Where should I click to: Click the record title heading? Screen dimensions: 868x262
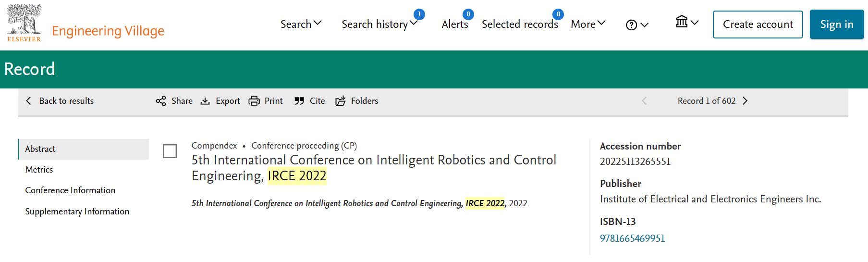374,168
